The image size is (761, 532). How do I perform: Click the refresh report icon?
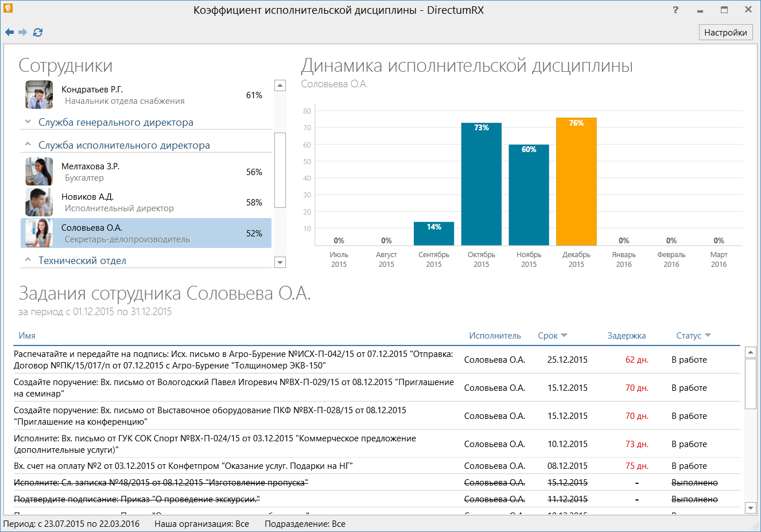point(38,32)
